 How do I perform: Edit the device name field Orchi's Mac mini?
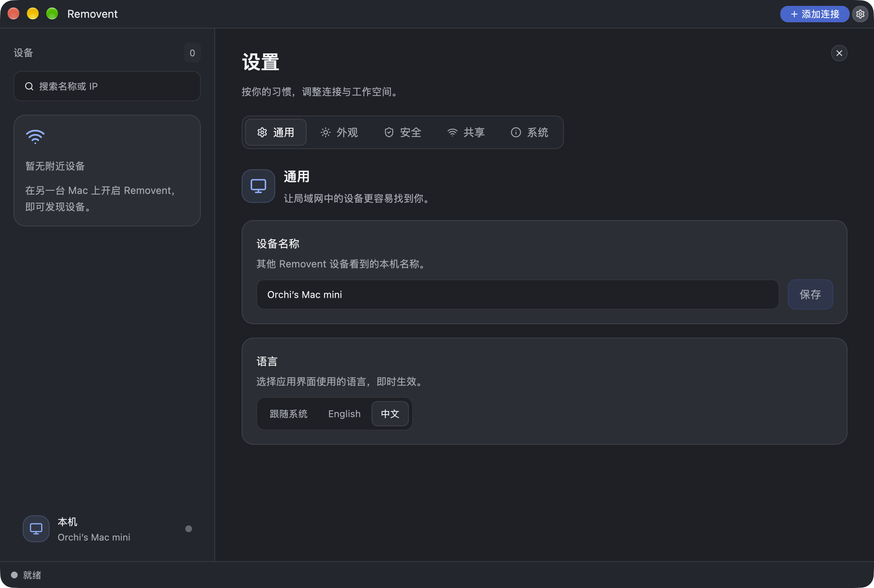click(518, 295)
